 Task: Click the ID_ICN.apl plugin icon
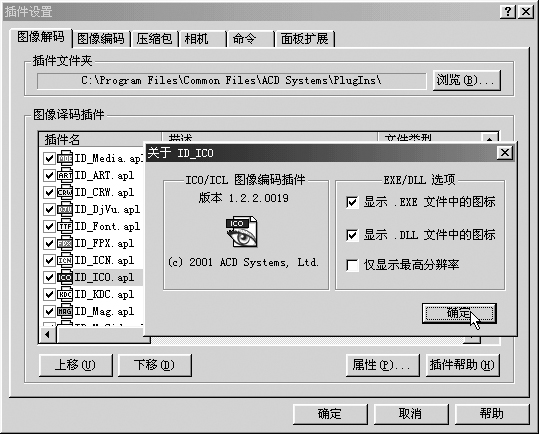tap(65, 260)
